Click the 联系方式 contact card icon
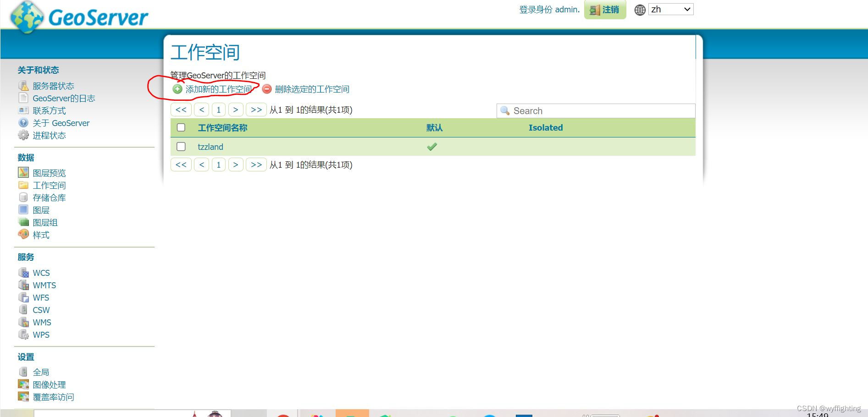This screenshot has height=417, width=868. coord(23,110)
